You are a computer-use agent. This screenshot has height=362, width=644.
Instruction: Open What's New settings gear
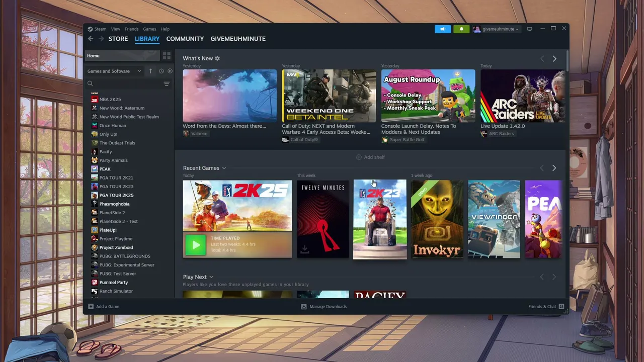217,58
